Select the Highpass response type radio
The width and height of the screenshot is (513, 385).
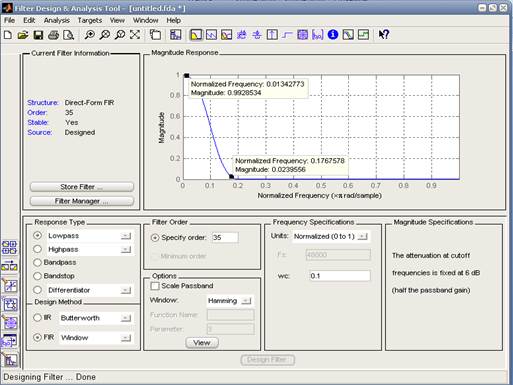(x=38, y=249)
